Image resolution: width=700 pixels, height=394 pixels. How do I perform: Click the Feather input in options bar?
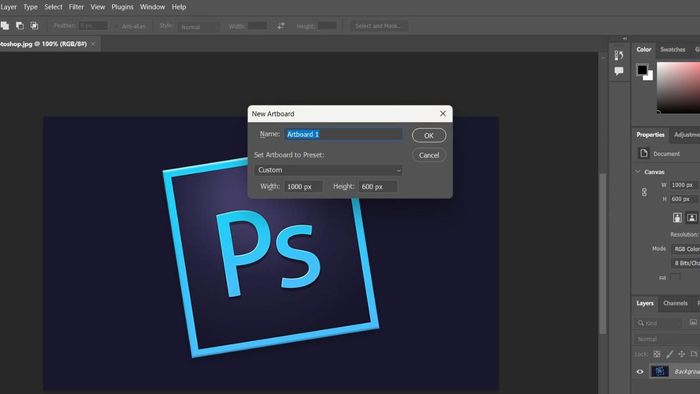tap(93, 26)
